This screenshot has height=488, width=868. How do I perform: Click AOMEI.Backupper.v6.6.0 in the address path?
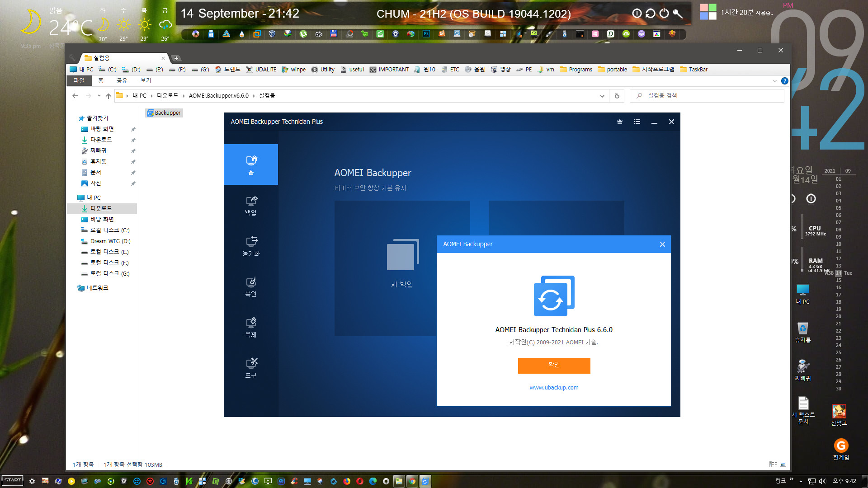pyautogui.click(x=219, y=96)
